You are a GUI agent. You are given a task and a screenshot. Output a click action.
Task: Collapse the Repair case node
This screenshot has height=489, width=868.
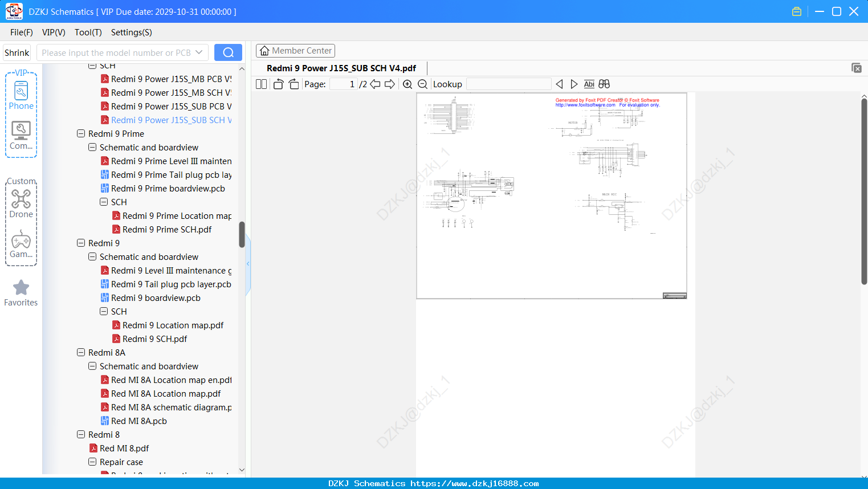click(92, 462)
